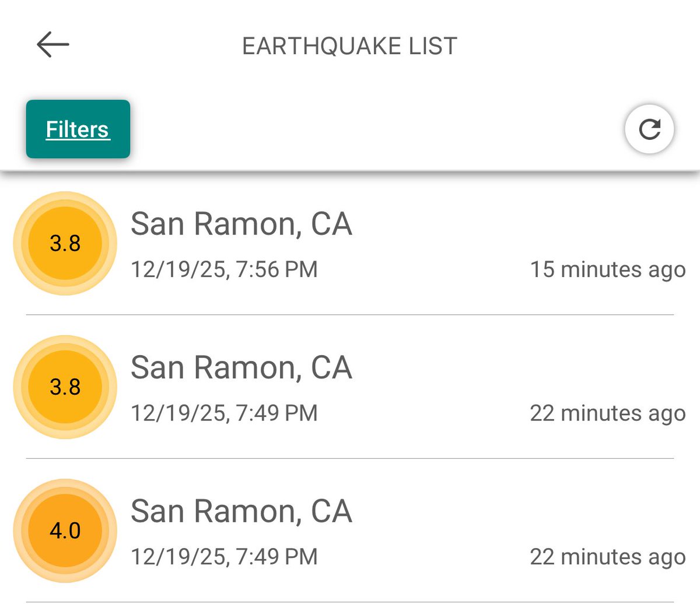Screen dimensions: 700x604
Task: Open the Filters button
Action: click(x=78, y=129)
